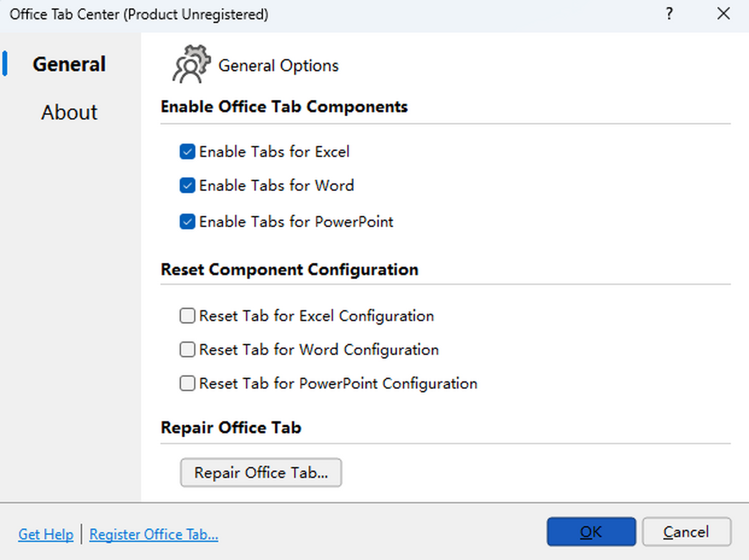Viewport: 749px width, 560px height.
Task: Switch to the General tab
Action: coord(69,64)
